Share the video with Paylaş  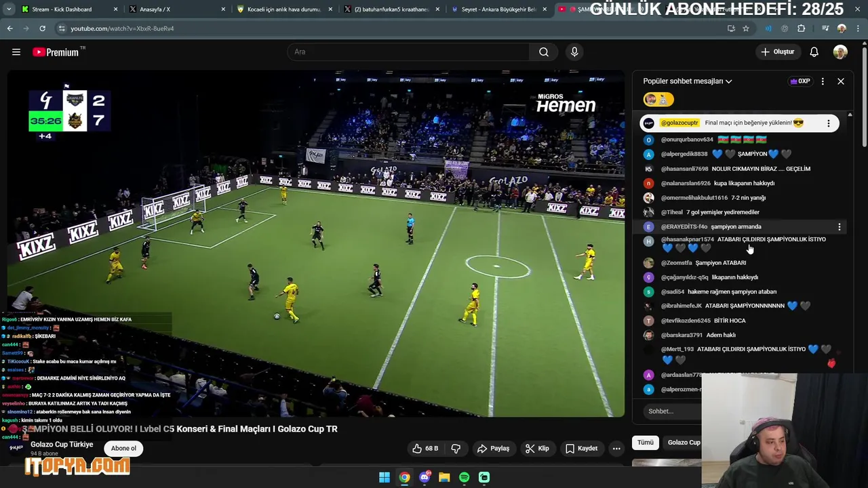pos(493,449)
